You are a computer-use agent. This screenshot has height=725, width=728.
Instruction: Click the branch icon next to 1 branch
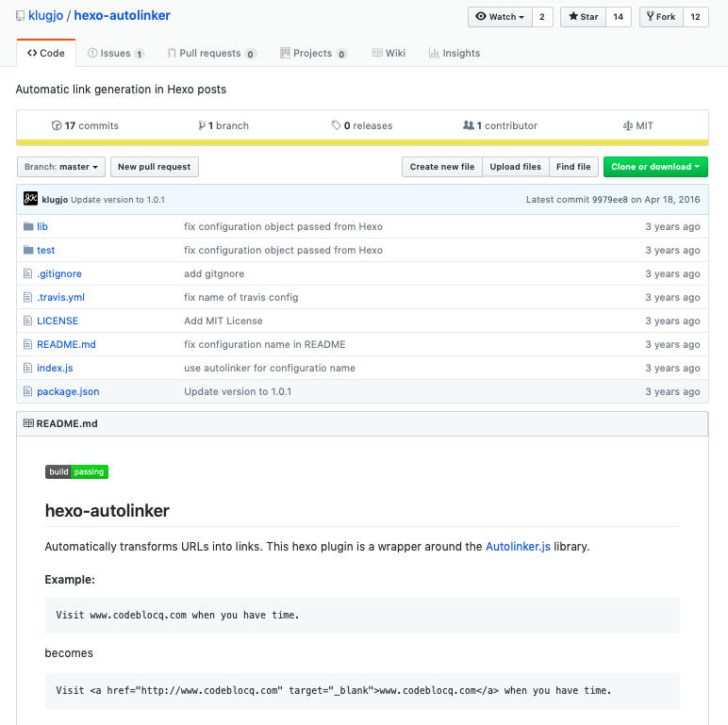[x=202, y=125]
